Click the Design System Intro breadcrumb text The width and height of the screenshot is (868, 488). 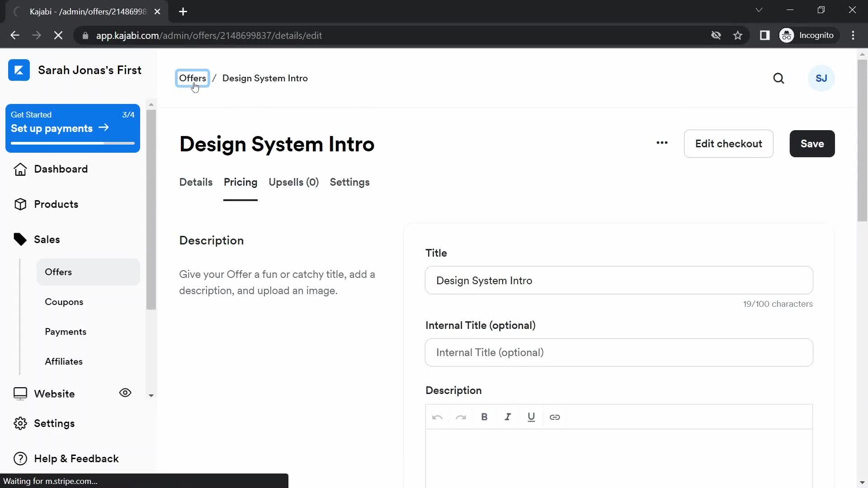point(265,78)
